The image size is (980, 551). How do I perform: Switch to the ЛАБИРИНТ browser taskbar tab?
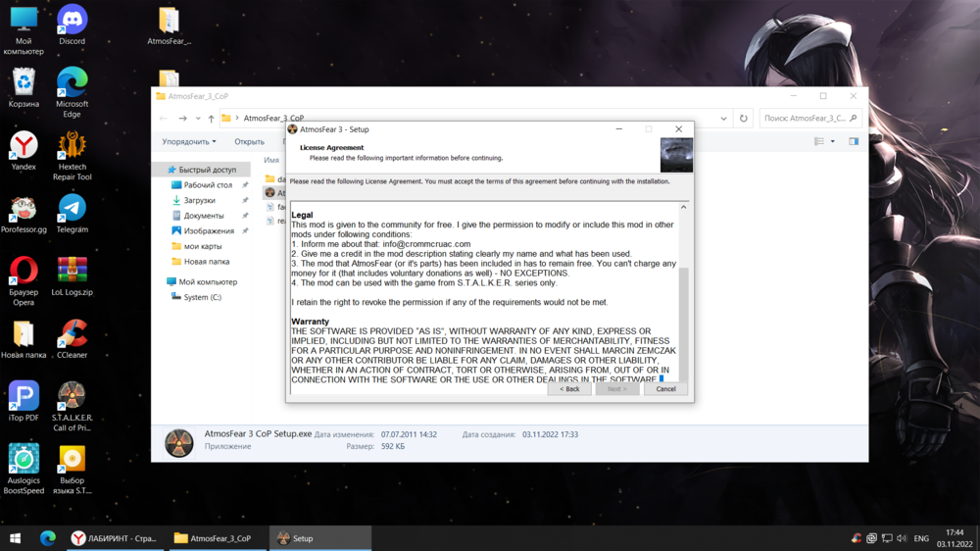pyautogui.click(x=115, y=538)
